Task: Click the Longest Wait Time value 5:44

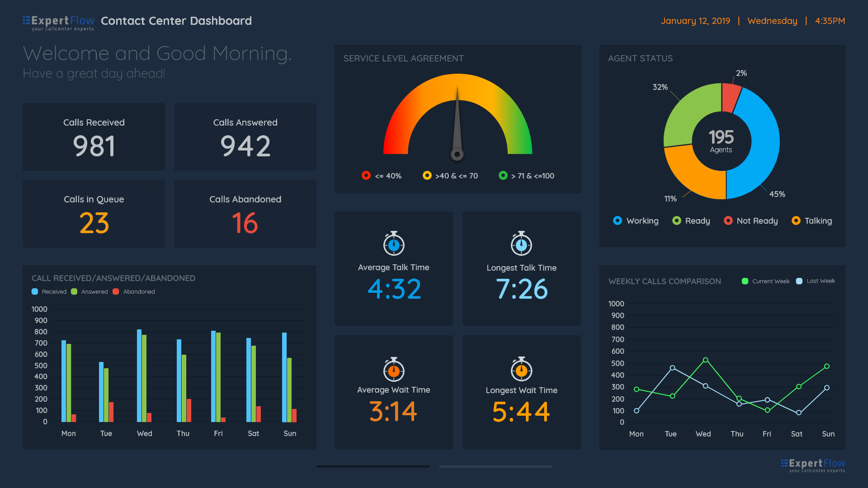Action: [x=521, y=412]
